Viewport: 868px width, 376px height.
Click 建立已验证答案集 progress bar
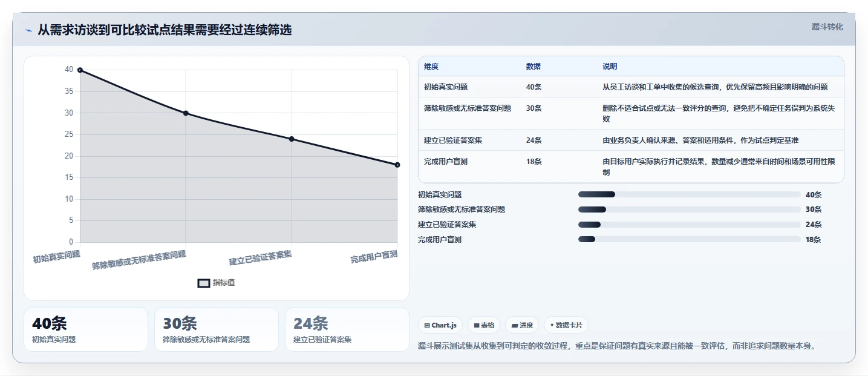pos(690,224)
